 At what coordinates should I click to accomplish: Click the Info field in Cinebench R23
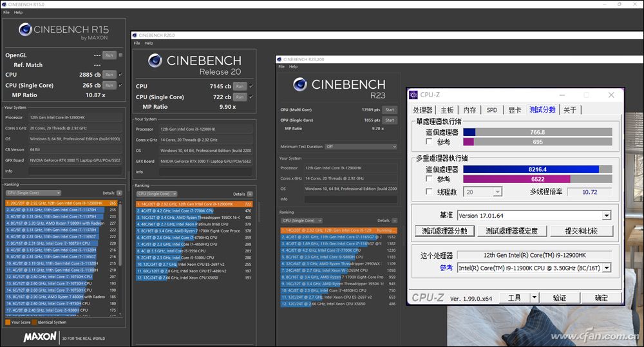pos(351,199)
